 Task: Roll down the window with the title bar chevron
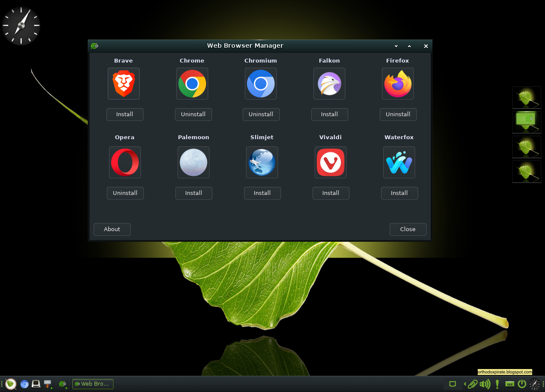[x=396, y=46]
